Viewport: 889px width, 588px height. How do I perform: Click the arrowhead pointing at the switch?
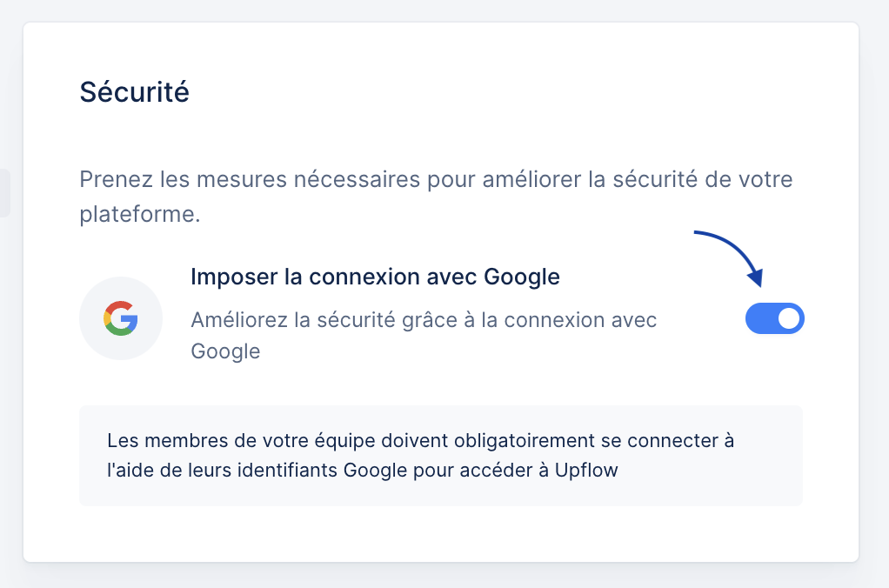[x=756, y=277]
